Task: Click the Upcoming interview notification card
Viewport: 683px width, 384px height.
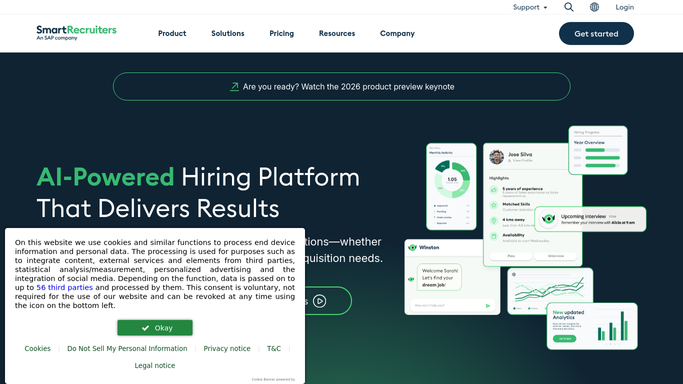Action: pyautogui.click(x=590, y=219)
